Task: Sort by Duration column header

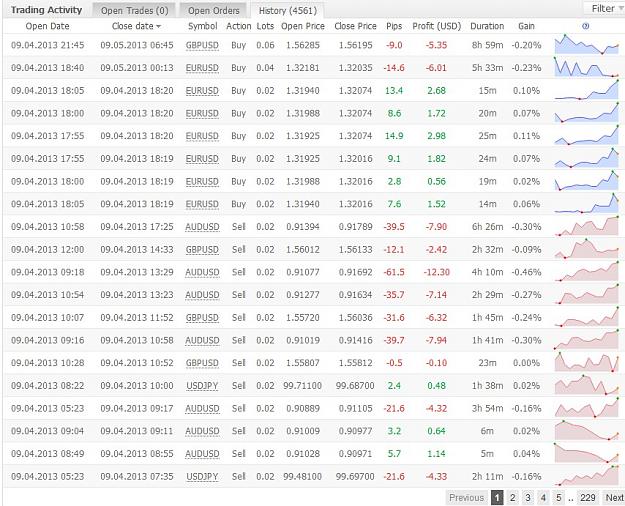Action: 487,26
